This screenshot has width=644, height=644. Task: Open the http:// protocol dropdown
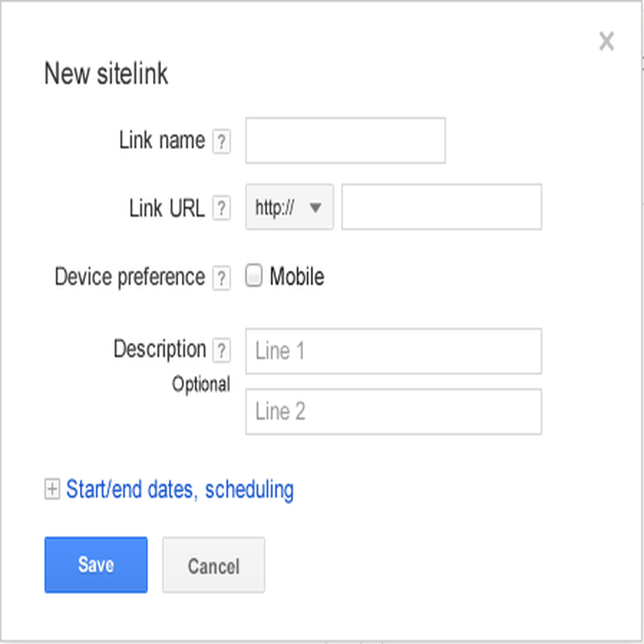click(x=289, y=207)
